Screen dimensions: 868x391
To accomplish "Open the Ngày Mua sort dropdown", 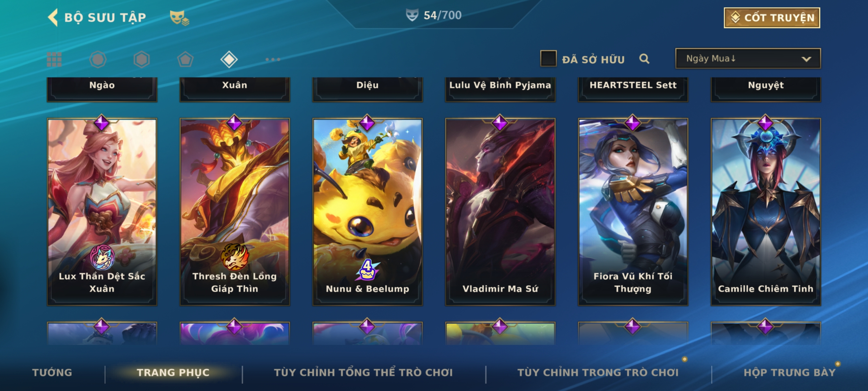I will point(748,59).
